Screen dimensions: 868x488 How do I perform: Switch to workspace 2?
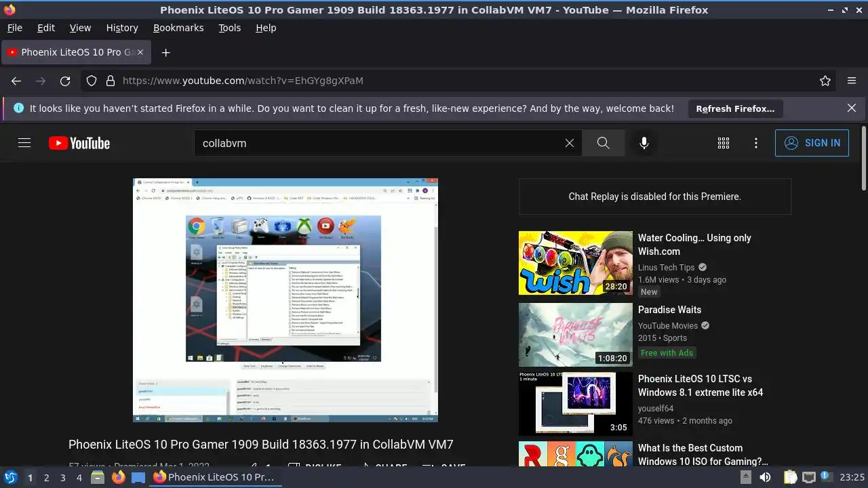[x=46, y=478]
